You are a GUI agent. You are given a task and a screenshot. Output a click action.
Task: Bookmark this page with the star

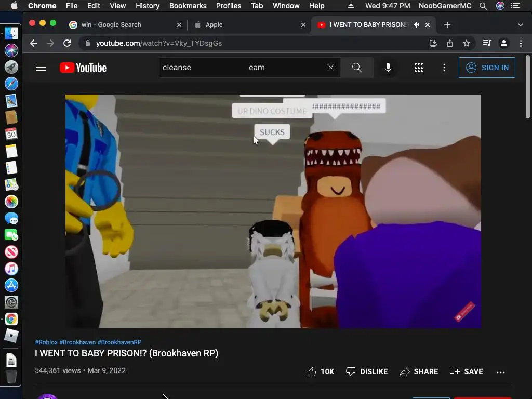tap(467, 43)
